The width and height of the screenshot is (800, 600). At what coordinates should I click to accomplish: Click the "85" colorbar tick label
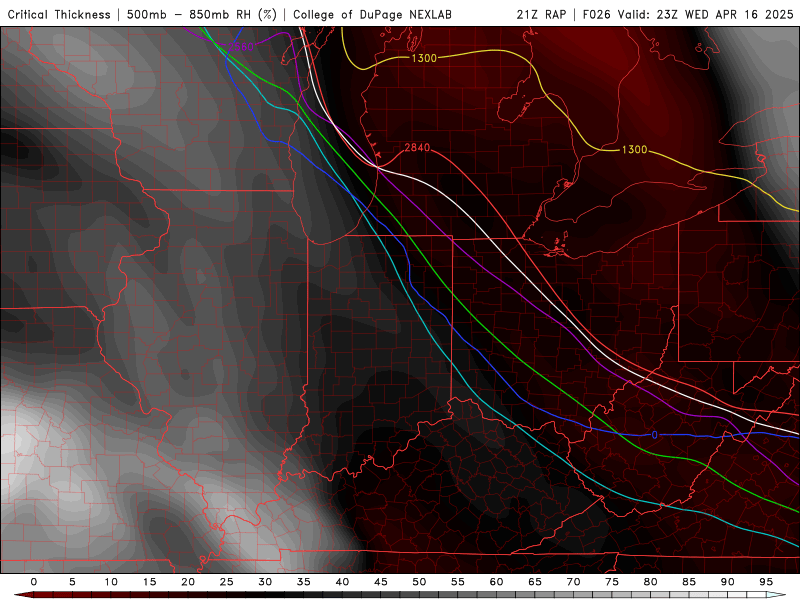pos(689,582)
